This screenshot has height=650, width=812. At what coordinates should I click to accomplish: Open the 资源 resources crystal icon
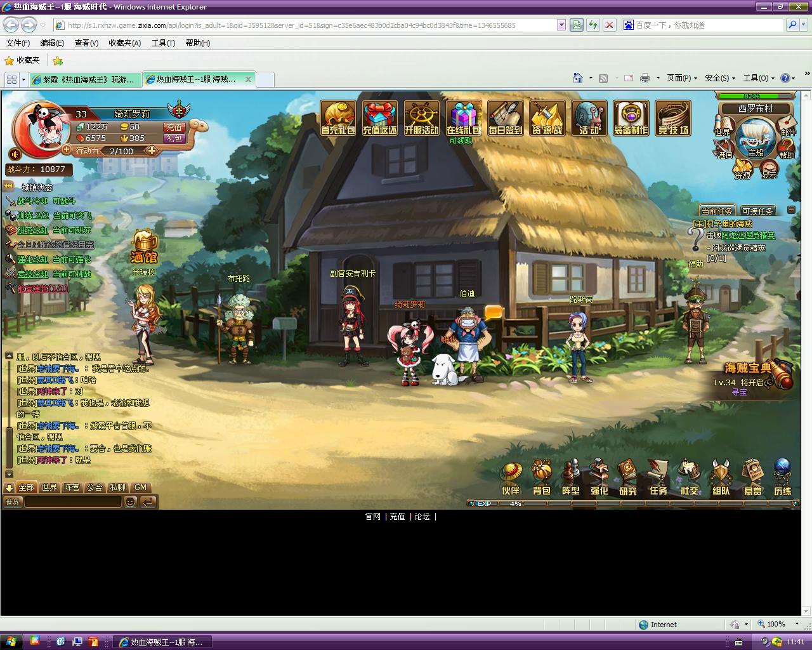(742, 169)
